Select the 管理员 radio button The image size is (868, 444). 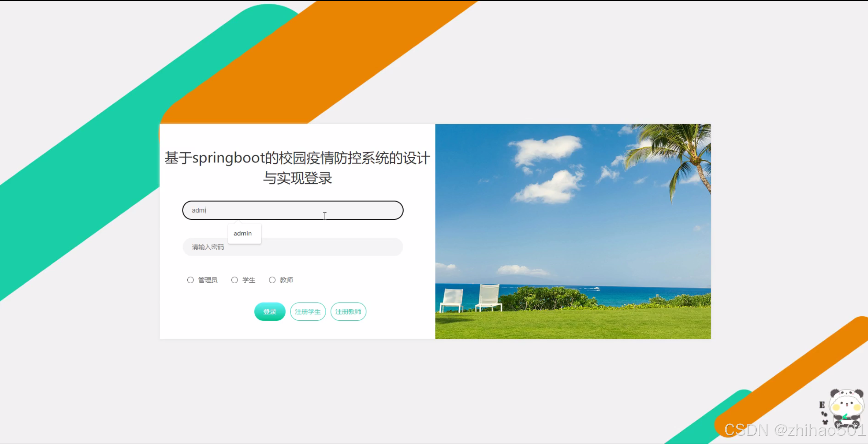click(190, 280)
